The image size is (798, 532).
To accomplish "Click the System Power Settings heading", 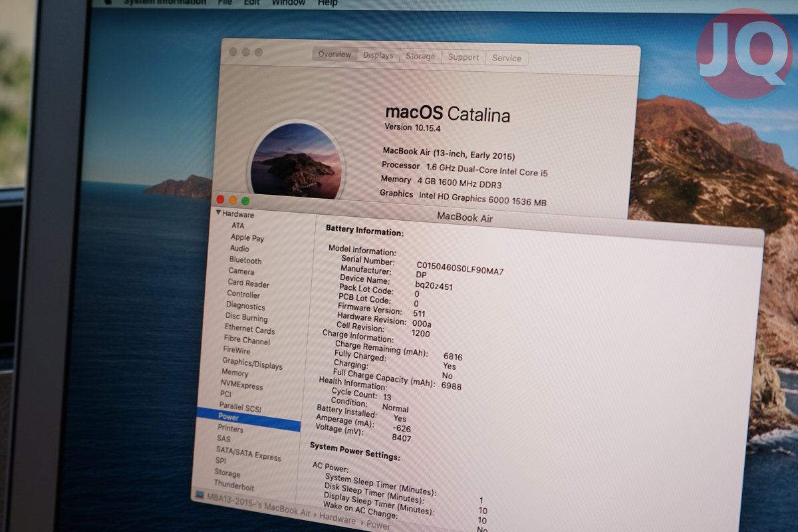I will (355, 451).
